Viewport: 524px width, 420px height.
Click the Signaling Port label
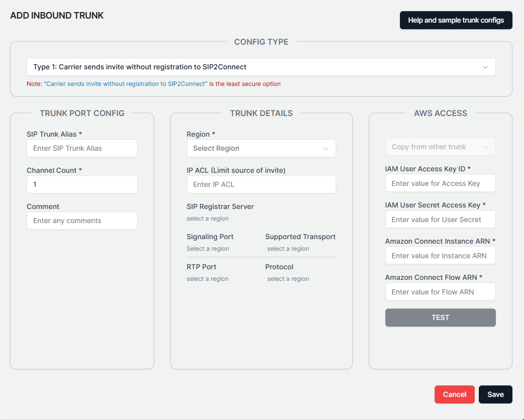click(210, 237)
